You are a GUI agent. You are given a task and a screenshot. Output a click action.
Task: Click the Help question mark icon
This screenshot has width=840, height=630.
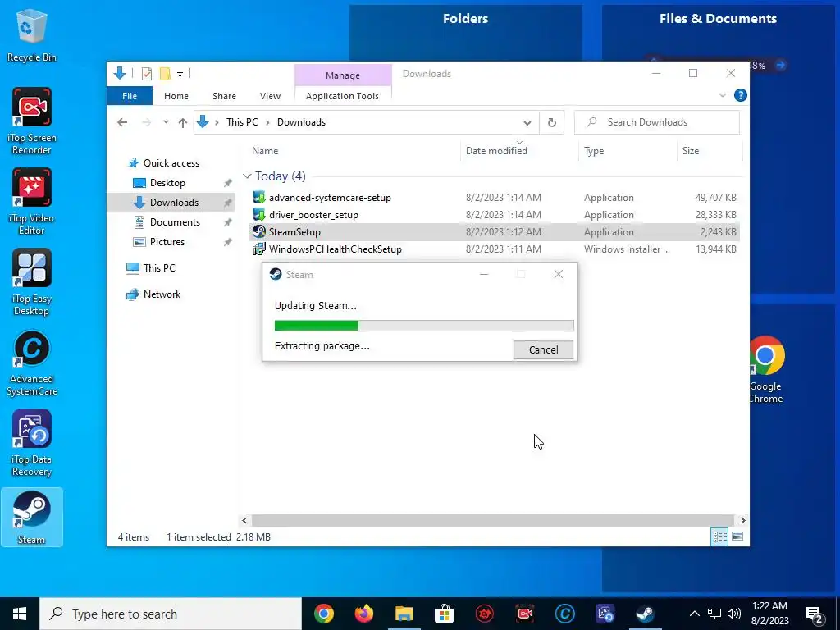(x=741, y=95)
